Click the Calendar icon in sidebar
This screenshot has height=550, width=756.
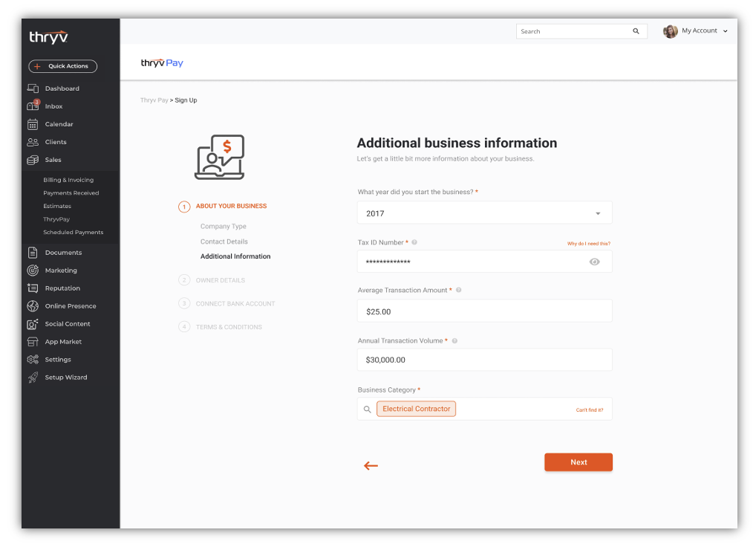(33, 124)
